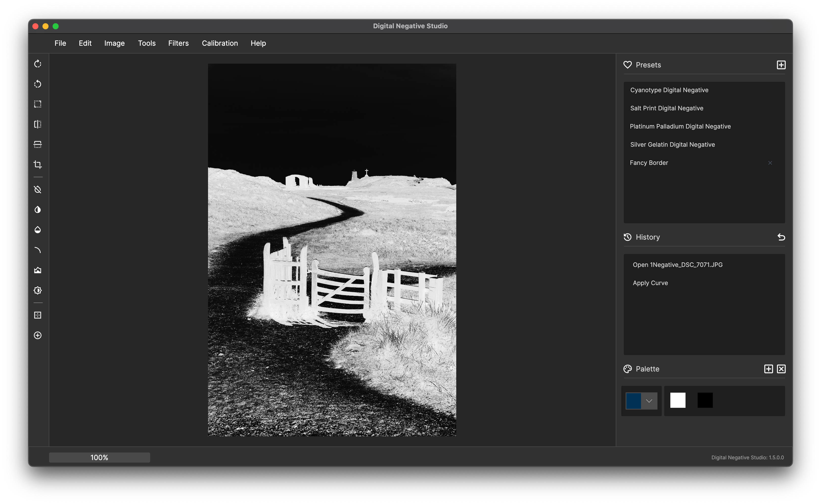Screen dimensions: 821x504
Task: Undo last step using History arrow icon
Action: point(781,237)
